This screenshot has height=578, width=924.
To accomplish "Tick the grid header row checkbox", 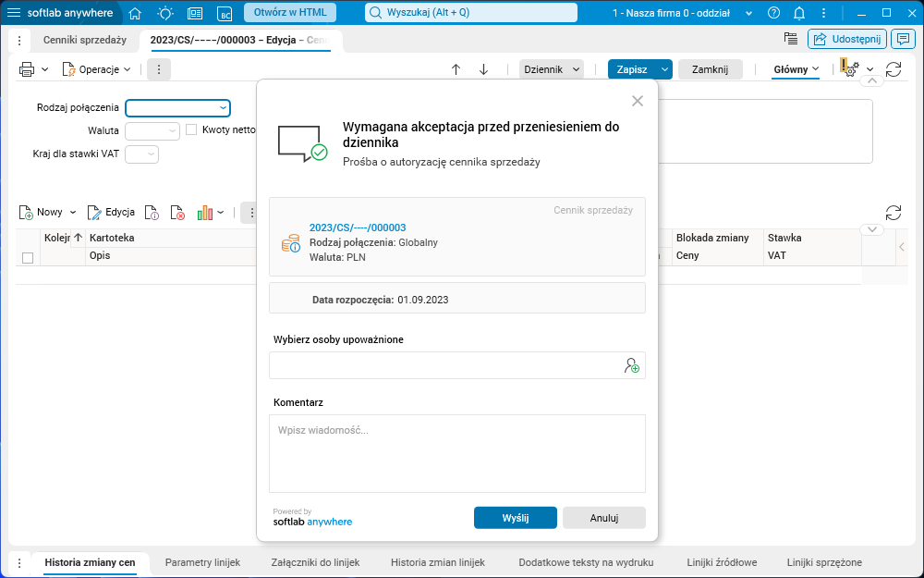I will point(27,258).
